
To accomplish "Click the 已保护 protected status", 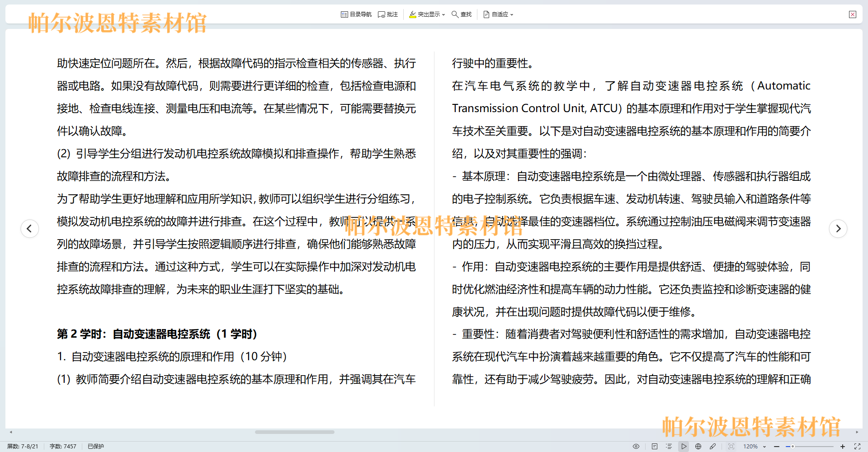I will click(x=96, y=446).
